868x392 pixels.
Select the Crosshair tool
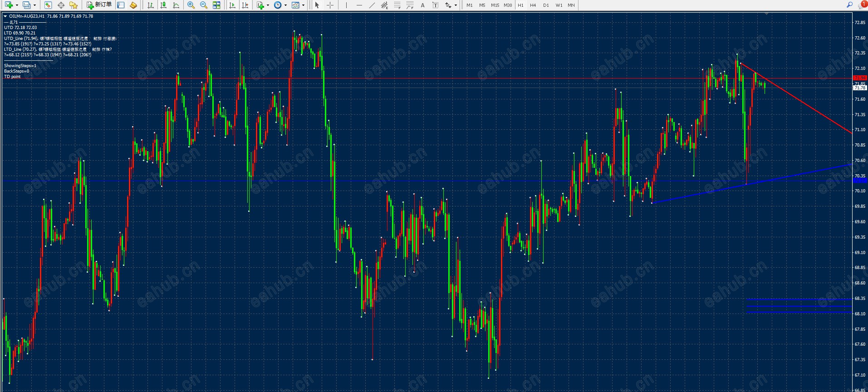click(x=330, y=5)
